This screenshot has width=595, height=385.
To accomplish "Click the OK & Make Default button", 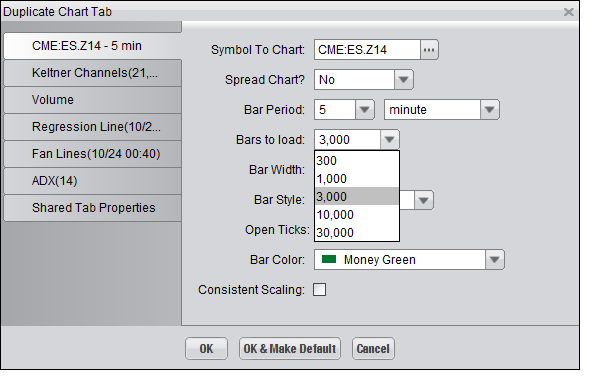I will point(290,349).
